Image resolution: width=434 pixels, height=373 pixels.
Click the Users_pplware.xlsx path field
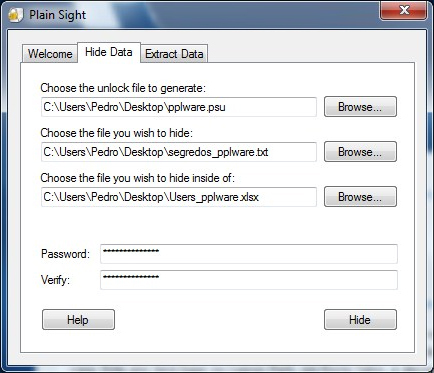[x=179, y=197]
